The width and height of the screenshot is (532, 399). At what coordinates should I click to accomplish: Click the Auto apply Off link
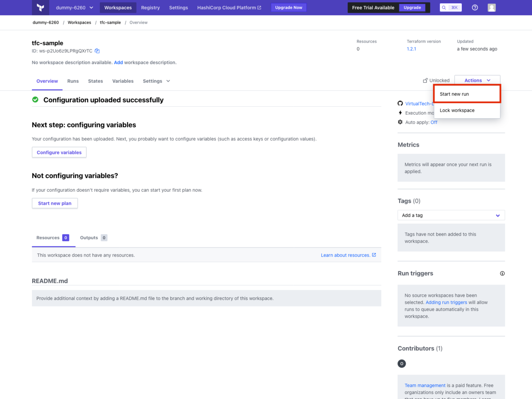pyautogui.click(x=434, y=122)
